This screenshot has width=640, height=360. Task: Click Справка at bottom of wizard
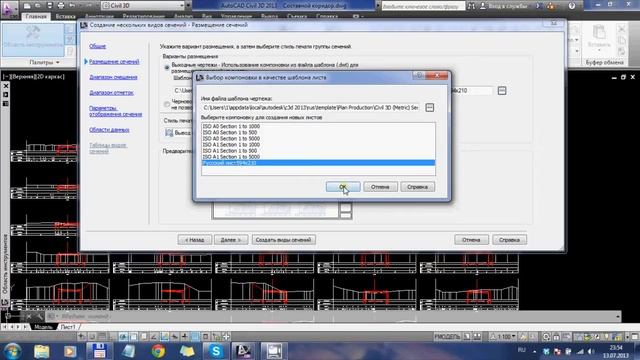point(509,240)
